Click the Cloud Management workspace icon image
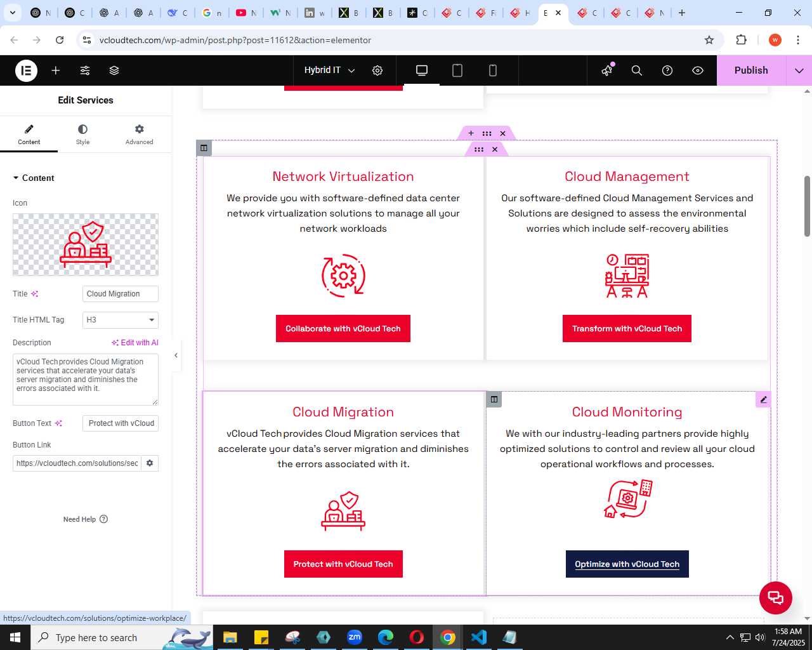Image resolution: width=812 pixels, height=650 pixels. coord(627,275)
